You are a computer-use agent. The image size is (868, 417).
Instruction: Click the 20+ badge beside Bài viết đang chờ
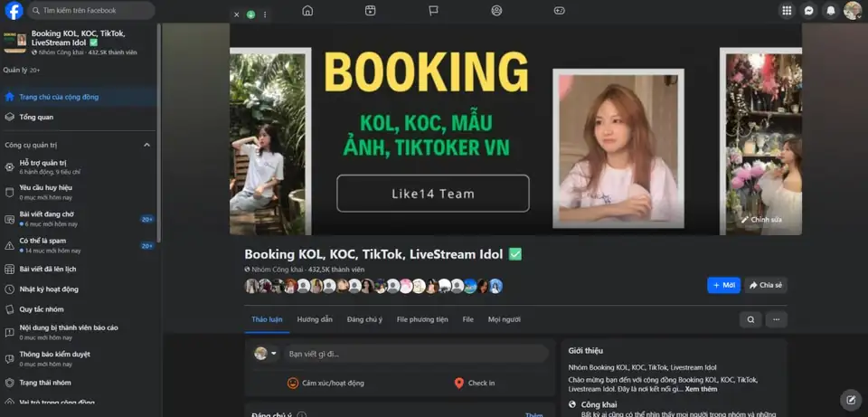point(146,219)
